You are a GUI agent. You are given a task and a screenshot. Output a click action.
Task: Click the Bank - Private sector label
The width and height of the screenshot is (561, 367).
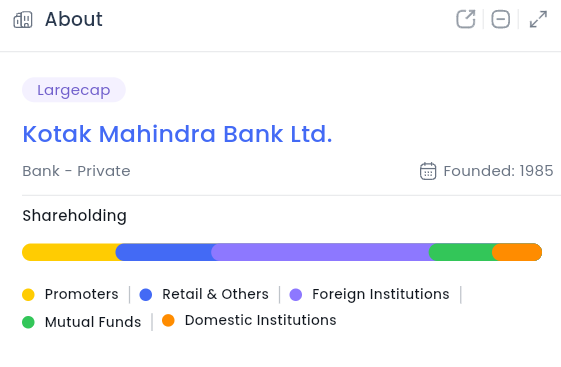click(76, 171)
